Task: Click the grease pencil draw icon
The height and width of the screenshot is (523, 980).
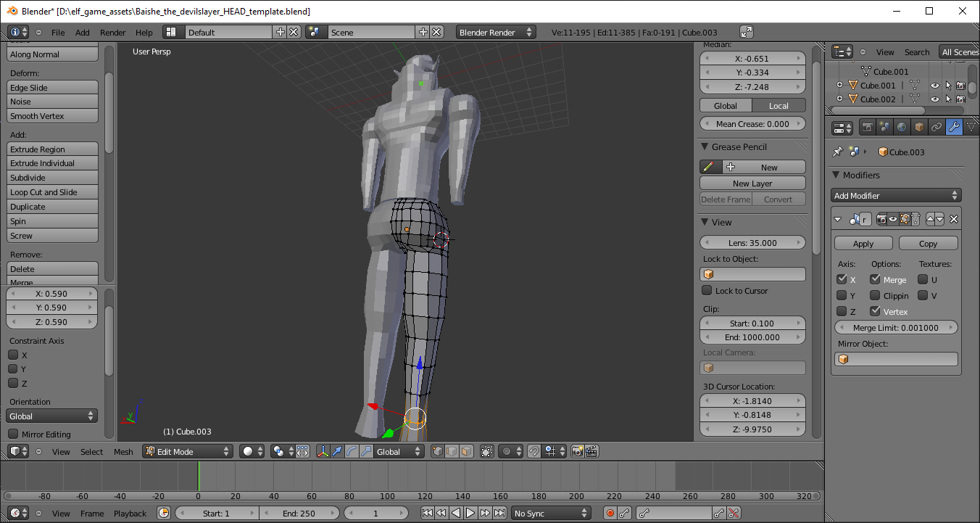Action: (710, 168)
